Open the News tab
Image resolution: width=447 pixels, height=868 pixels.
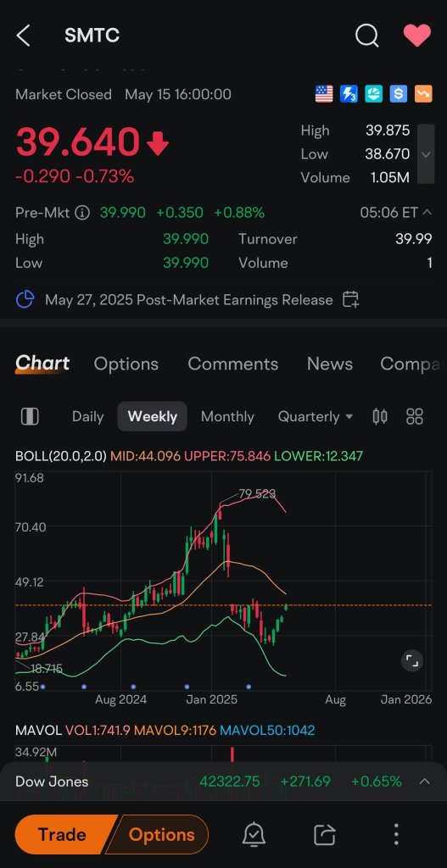pyautogui.click(x=330, y=364)
